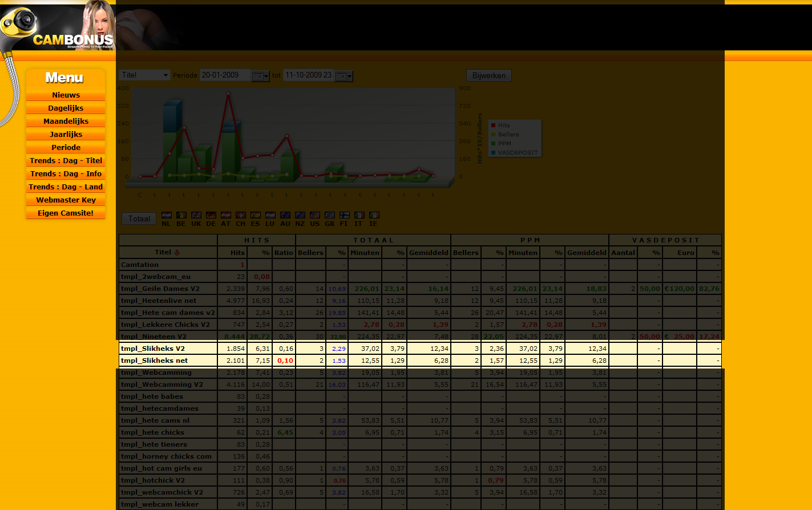
Task: Select the tmpl_2webcam_eu row title
Action: pos(156,277)
